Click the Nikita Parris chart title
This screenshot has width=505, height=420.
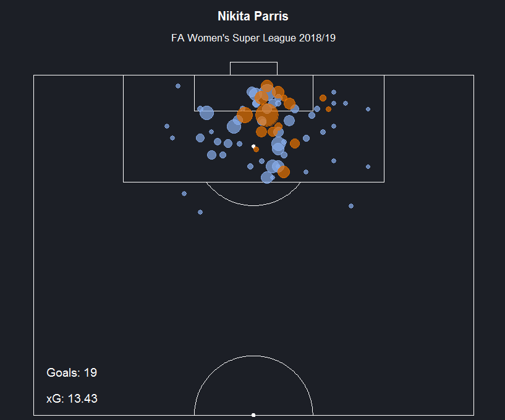(253, 16)
